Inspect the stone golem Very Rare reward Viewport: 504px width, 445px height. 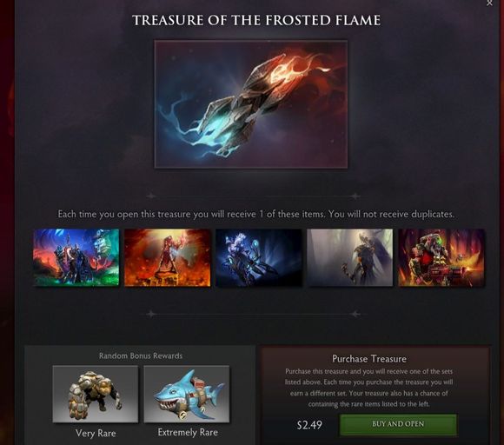click(96, 394)
